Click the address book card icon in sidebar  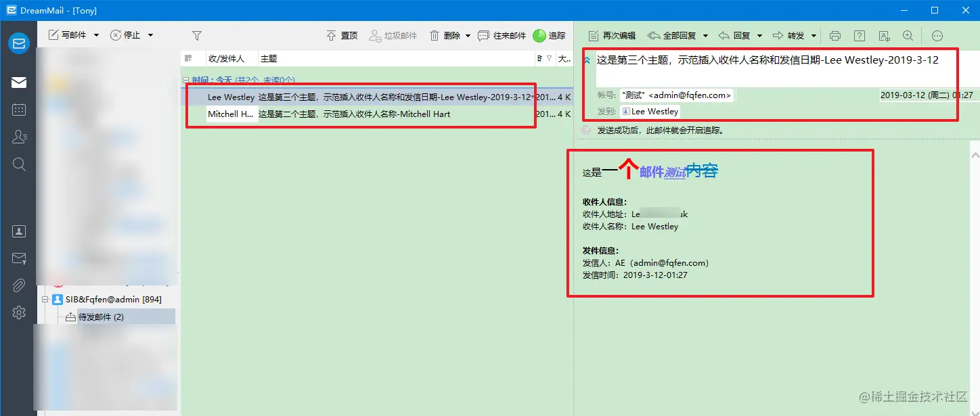19,231
